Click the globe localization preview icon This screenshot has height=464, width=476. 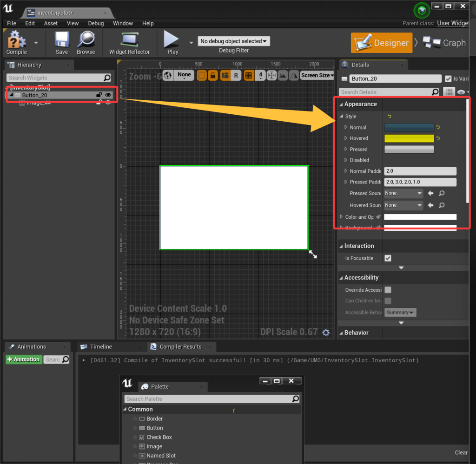click(167, 75)
